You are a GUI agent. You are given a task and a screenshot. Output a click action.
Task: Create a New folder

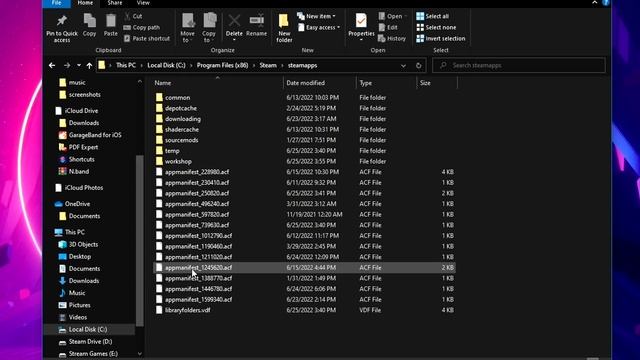click(x=284, y=28)
